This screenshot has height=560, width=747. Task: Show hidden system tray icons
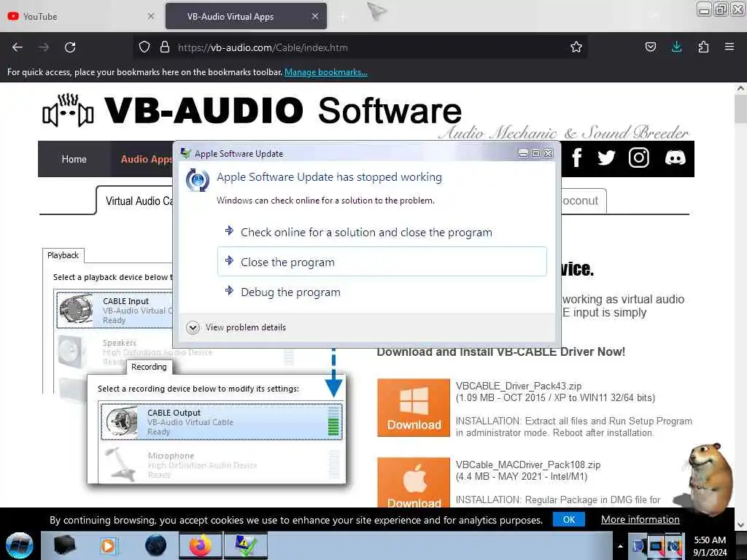click(620, 546)
